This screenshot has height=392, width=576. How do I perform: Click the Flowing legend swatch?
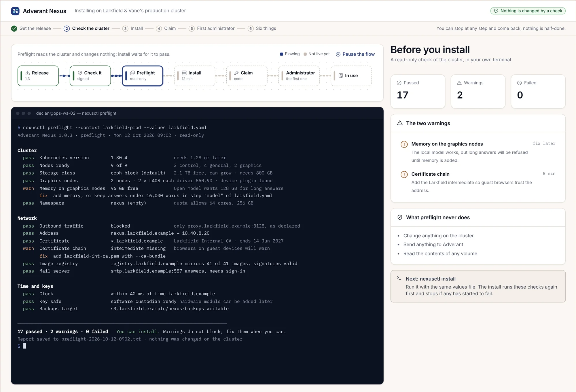281,54
